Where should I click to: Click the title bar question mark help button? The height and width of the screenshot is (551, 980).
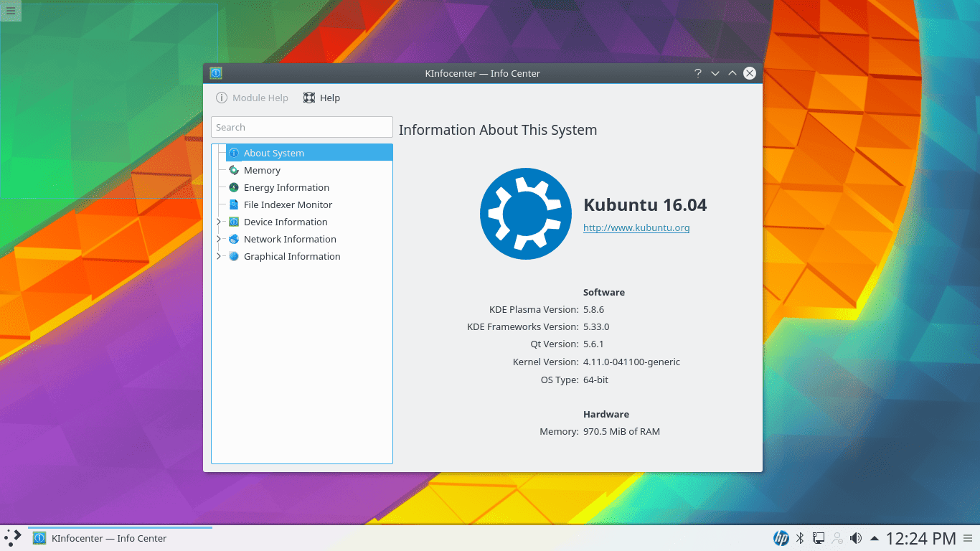click(698, 73)
